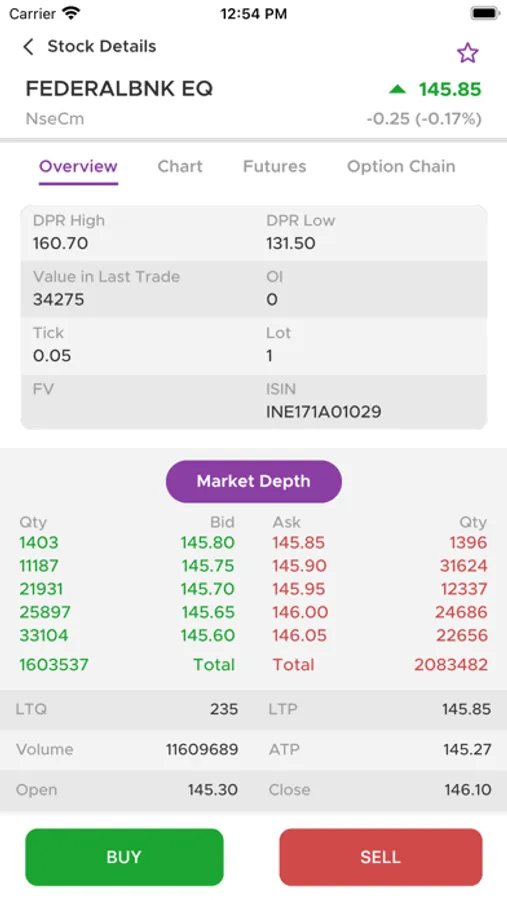Open the Futures tab

tap(274, 166)
